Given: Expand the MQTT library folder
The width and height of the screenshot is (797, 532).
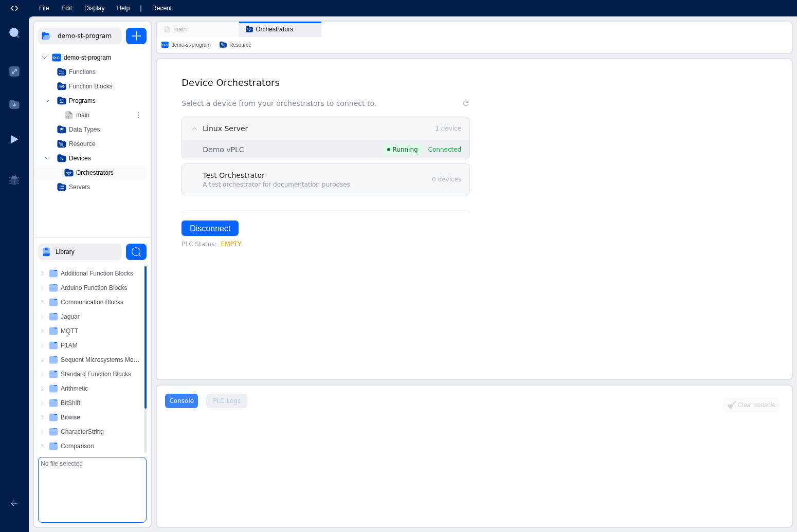Looking at the screenshot, I should pyautogui.click(x=42, y=331).
